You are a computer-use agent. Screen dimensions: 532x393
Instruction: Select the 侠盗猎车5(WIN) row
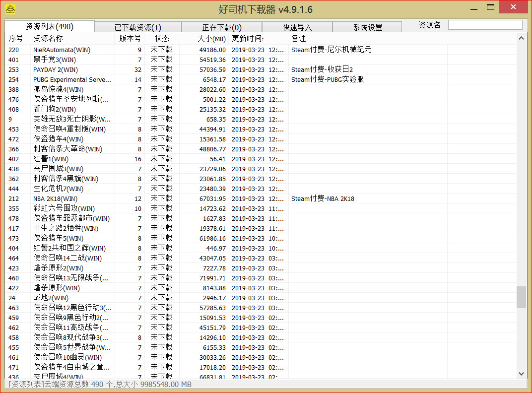[x=261, y=238]
